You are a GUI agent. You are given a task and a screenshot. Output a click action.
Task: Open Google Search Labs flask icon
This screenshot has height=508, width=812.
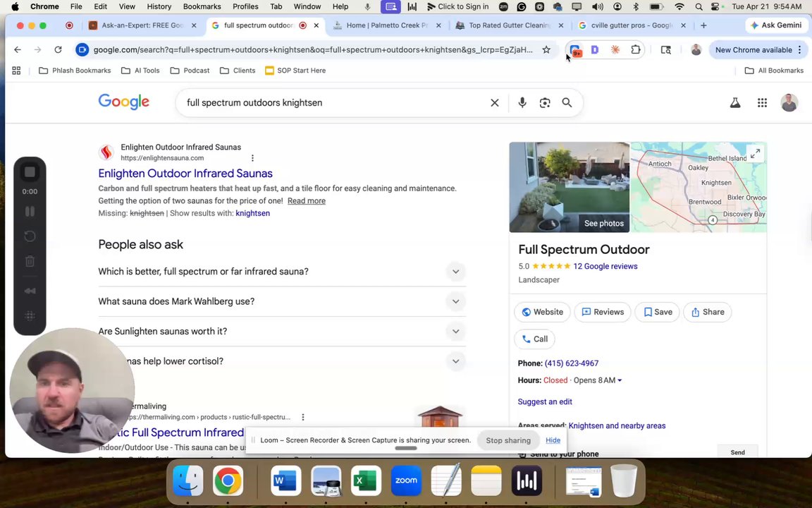pos(735,102)
